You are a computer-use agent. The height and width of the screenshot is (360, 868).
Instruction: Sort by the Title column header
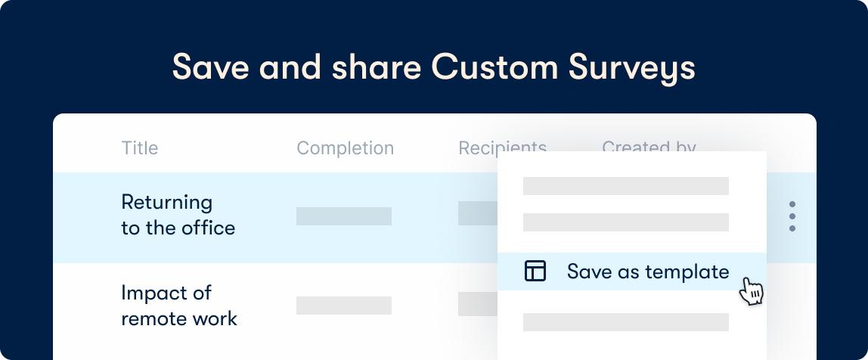[x=139, y=148]
